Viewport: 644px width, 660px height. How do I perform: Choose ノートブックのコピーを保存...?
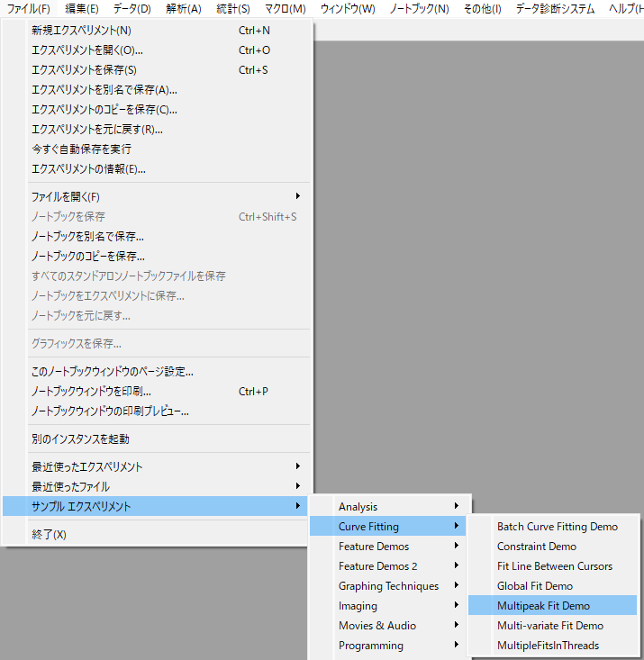157,256
